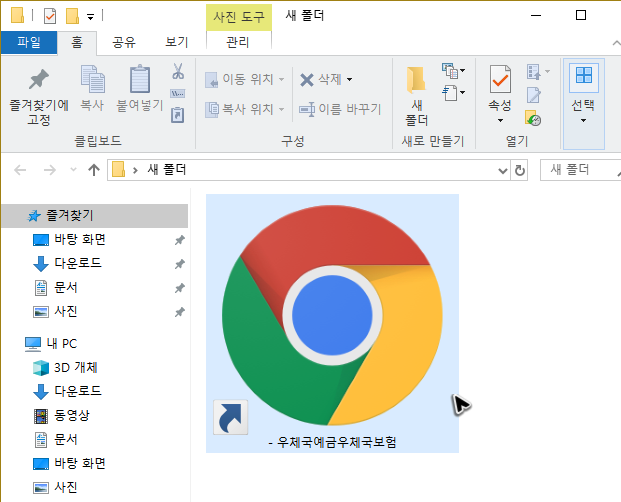
Task: Open the 삭제 dropdown arrow
Action: click(x=349, y=80)
